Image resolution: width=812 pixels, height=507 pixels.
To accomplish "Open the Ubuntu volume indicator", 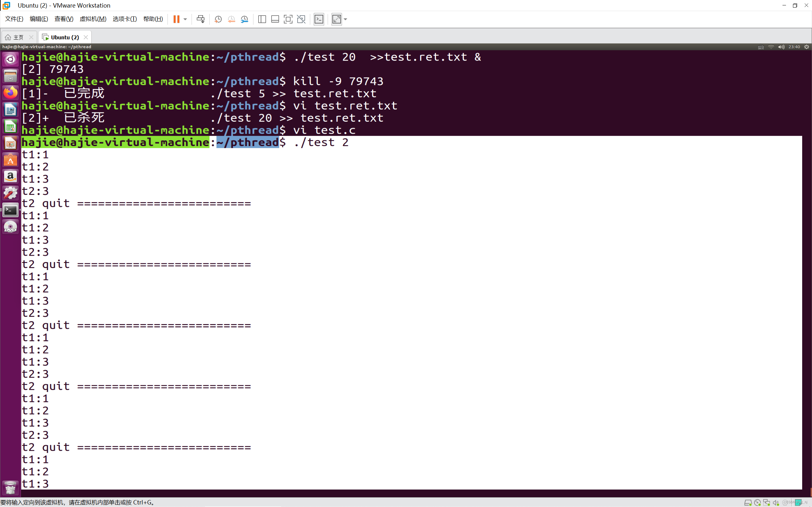I will click(x=781, y=47).
